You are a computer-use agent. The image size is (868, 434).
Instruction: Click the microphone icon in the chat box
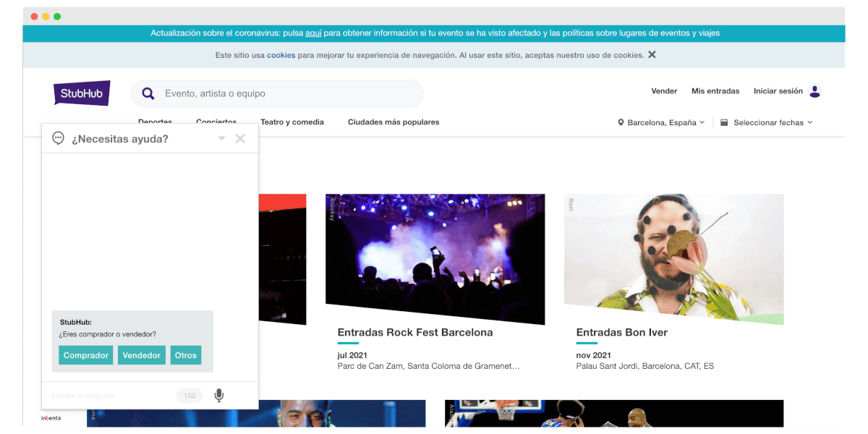point(218,395)
